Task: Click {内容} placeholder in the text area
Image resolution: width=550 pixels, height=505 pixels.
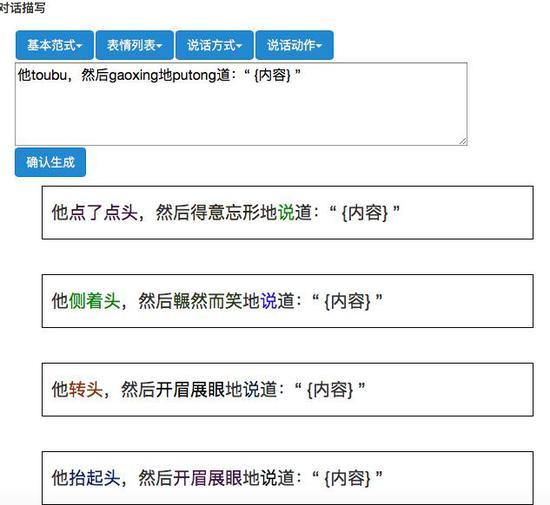Action: 273,75
